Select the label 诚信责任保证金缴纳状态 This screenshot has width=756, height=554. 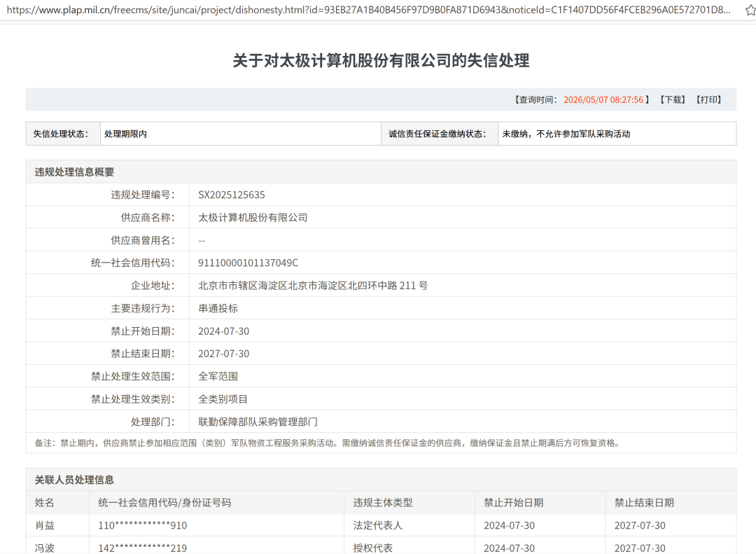(437, 134)
